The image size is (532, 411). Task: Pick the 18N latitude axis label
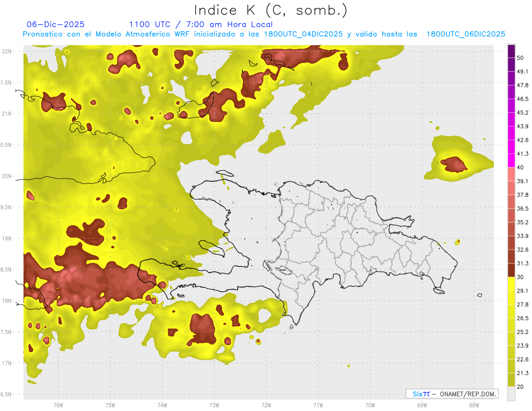pos(7,301)
